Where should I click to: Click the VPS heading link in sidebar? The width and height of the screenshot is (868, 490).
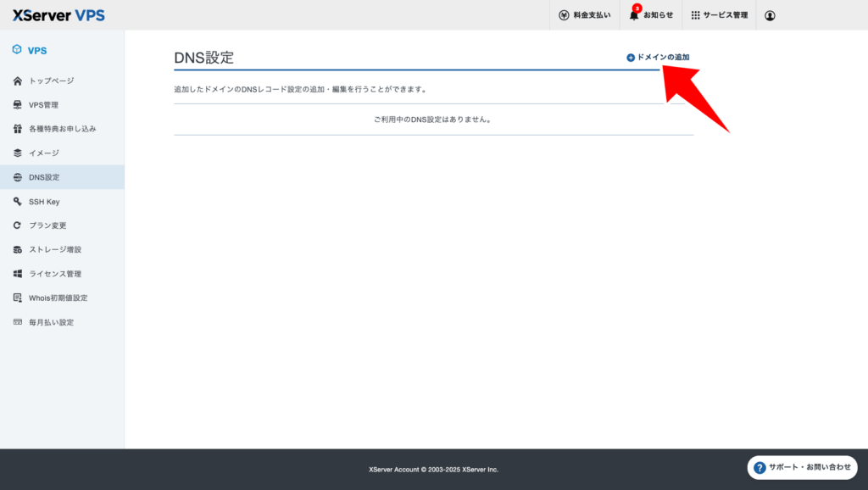click(37, 50)
